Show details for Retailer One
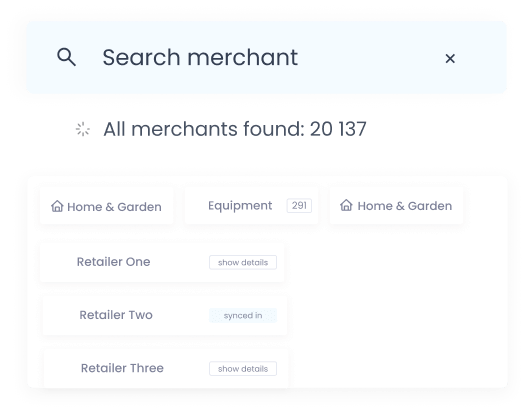The width and height of the screenshot is (526, 410). tap(243, 262)
